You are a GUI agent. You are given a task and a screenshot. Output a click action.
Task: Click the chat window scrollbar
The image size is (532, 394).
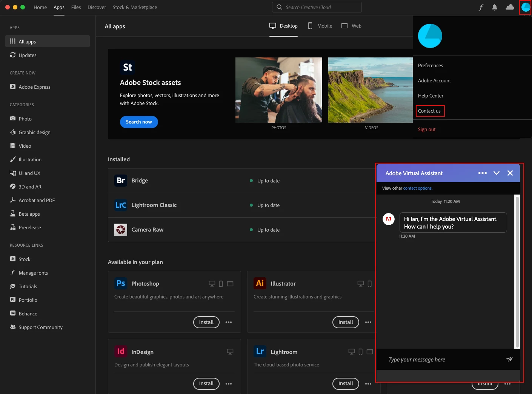[x=517, y=271]
